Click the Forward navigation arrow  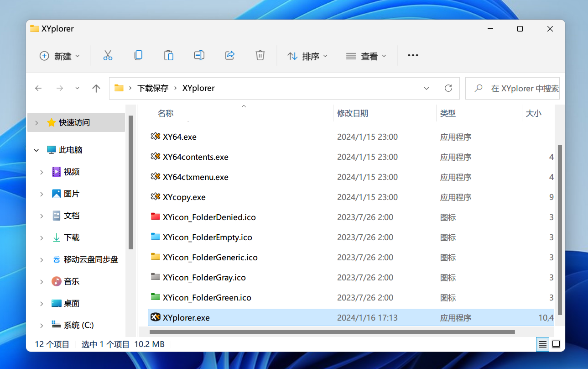pos(60,88)
